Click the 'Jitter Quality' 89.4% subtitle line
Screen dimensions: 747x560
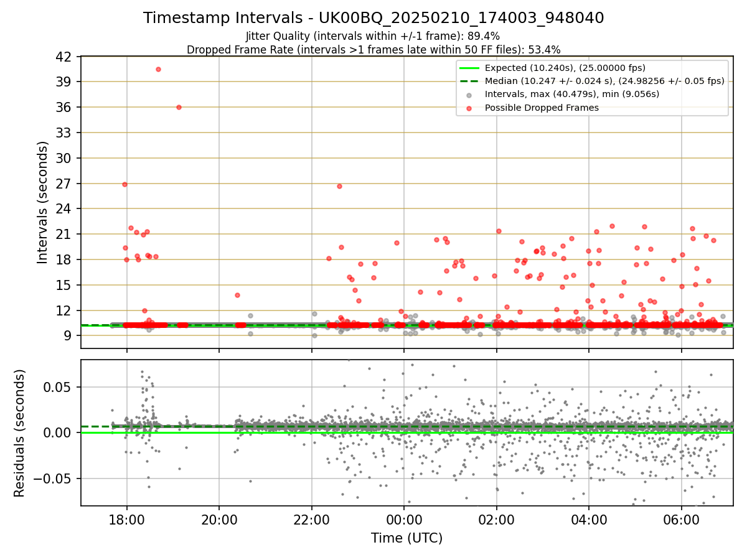[x=373, y=36]
